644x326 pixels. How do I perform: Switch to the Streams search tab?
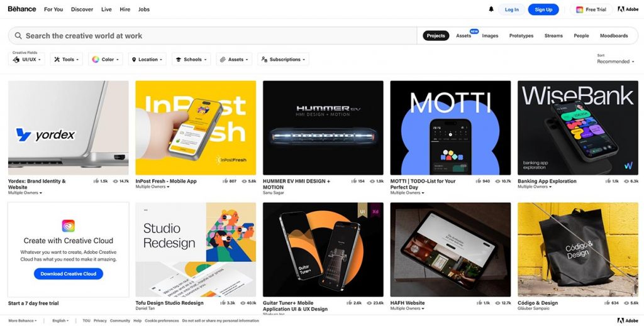pos(553,36)
